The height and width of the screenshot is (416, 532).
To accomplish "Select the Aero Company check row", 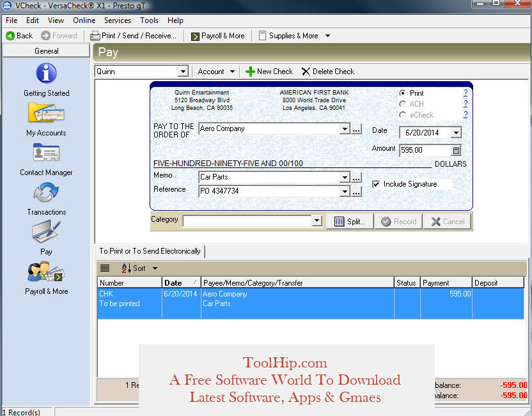I will pyautogui.click(x=311, y=304).
